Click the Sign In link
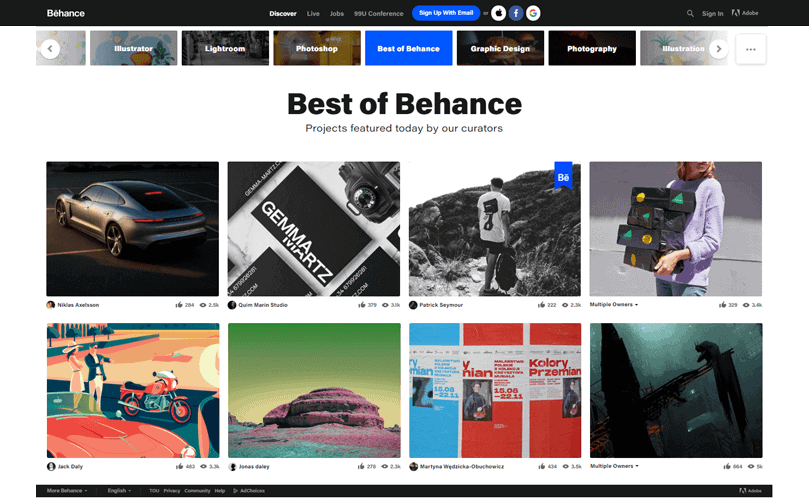This screenshot has height=500, width=809. pos(713,13)
